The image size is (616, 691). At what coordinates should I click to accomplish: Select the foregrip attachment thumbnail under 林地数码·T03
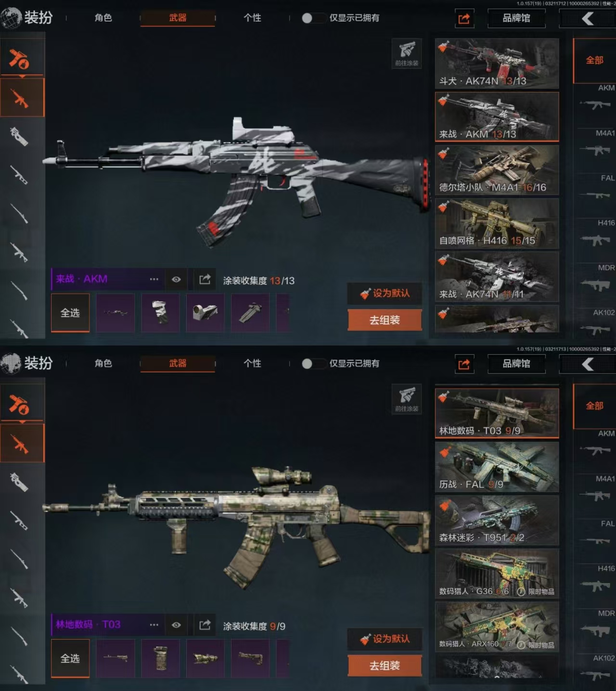pos(160,658)
